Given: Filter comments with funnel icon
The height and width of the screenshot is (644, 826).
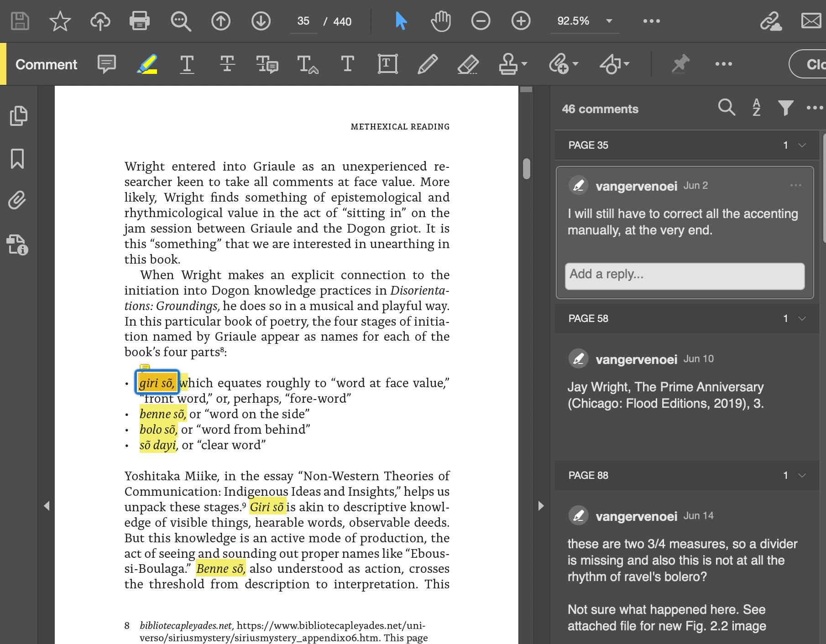Looking at the screenshot, I should 785,108.
